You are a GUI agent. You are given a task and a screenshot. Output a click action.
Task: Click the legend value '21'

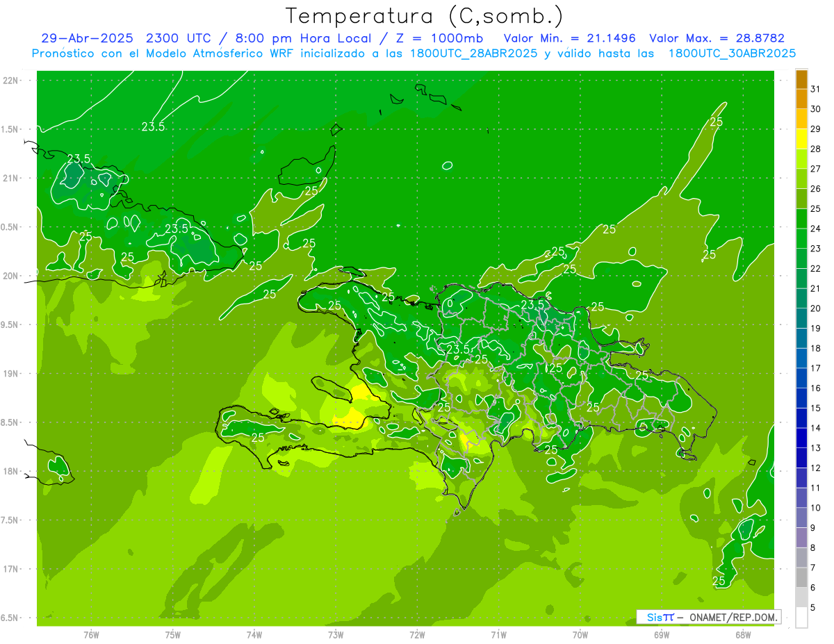click(816, 288)
